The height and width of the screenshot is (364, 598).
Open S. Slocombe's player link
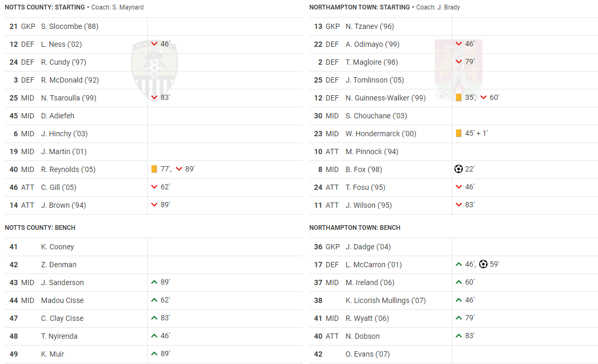point(69,26)
